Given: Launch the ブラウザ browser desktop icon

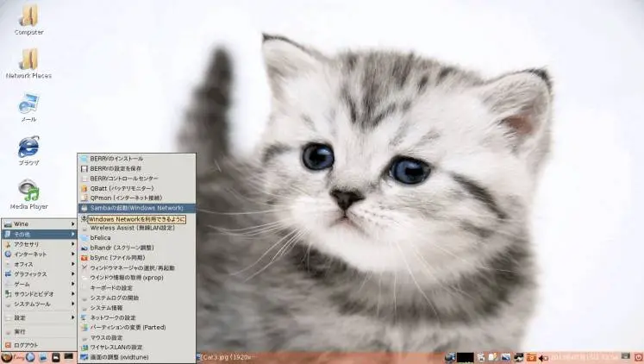Looking at the screenshot, I should coord(28,151).
